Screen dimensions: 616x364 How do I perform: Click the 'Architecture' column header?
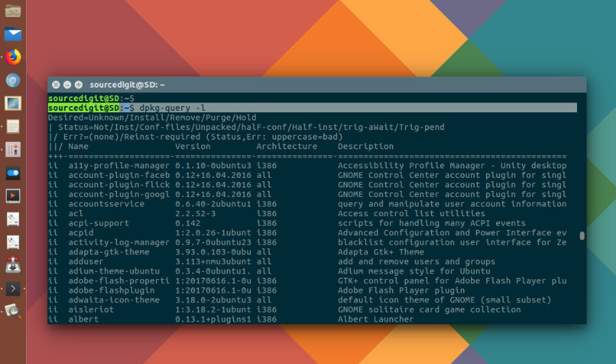[287, 146]
